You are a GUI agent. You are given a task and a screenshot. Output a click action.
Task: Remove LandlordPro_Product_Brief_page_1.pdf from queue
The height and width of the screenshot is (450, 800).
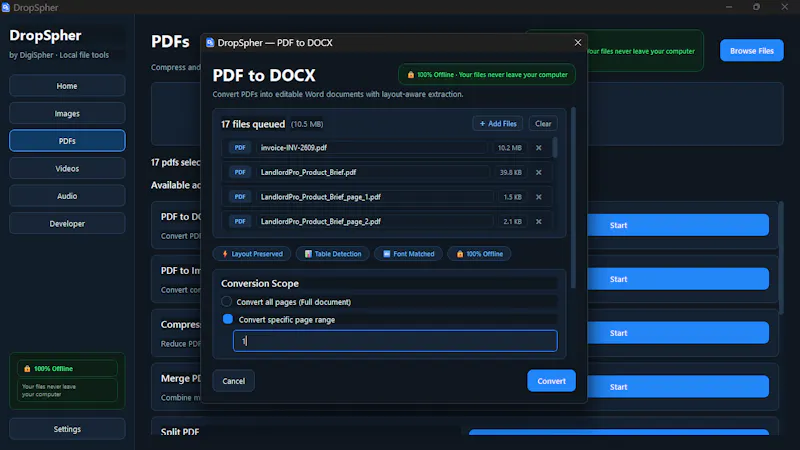tap(538, 197)
